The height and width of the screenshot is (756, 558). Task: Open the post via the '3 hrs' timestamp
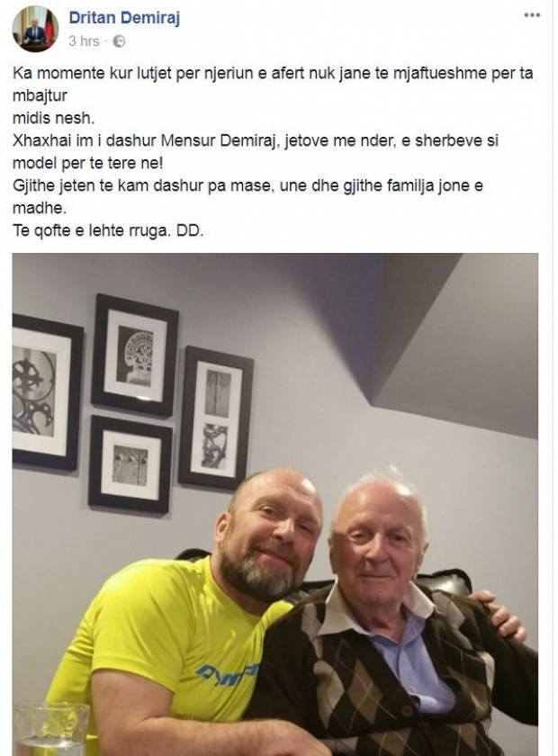pos(84,41)
